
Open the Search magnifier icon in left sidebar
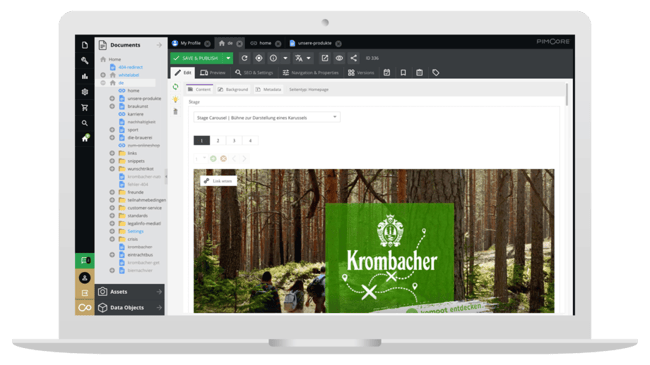click(x=85, y=123)
